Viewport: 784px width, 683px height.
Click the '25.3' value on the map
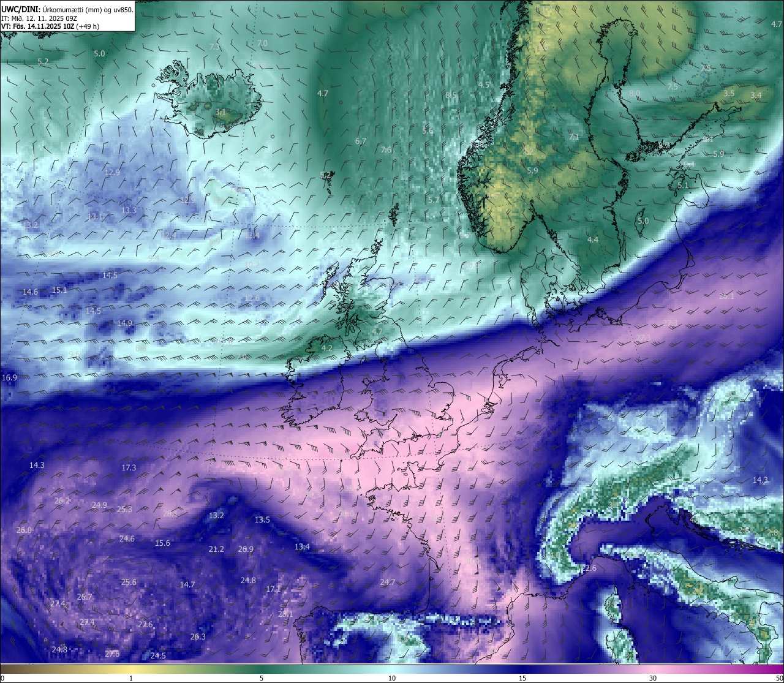125,510
